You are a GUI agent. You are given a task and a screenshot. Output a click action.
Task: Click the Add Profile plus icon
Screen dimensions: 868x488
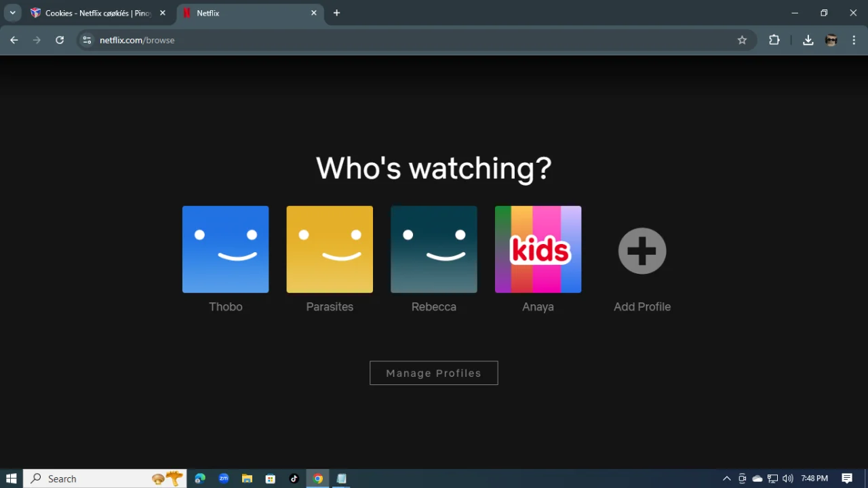[x=642, y=251]
